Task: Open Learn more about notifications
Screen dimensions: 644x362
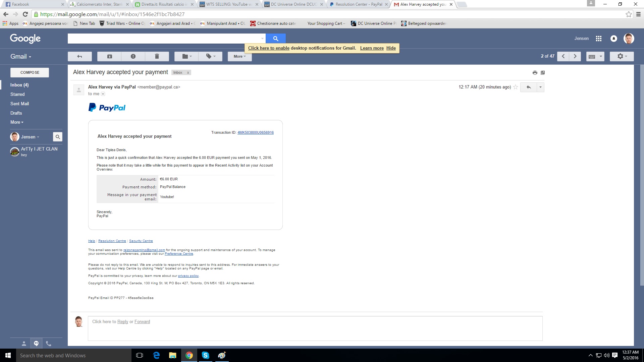Action: 372,48
